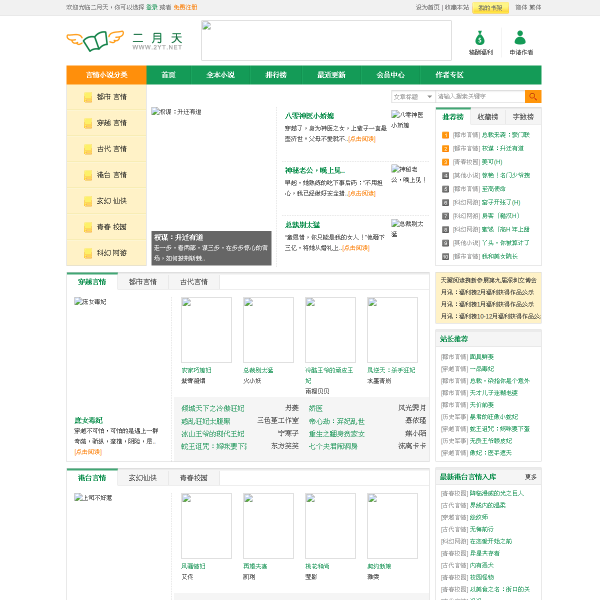Screen dimensions: 600x600
Task: Open the 文章标题 search type dropdown
Action: 413,96
